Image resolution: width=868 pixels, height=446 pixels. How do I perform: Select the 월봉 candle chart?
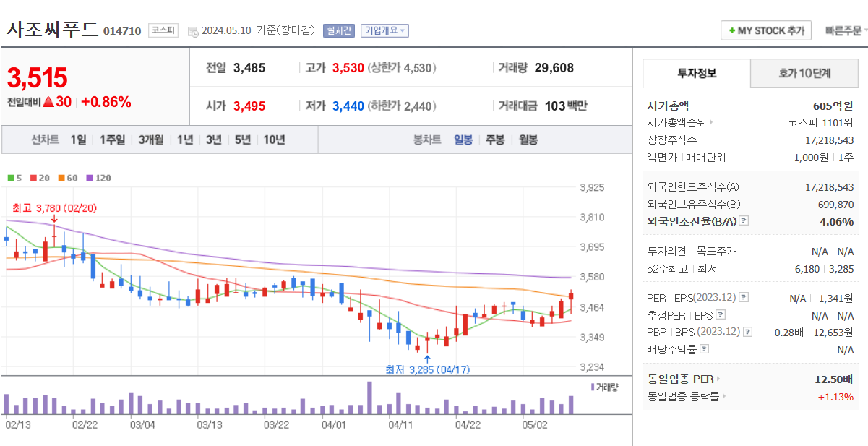pos(528,140)
